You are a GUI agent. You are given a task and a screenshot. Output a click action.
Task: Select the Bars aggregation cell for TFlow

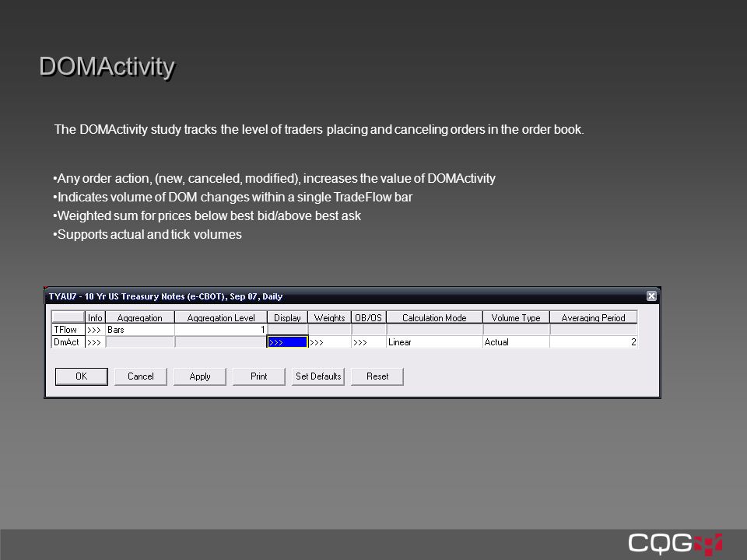pyautogui.click(x=139, y=330)
